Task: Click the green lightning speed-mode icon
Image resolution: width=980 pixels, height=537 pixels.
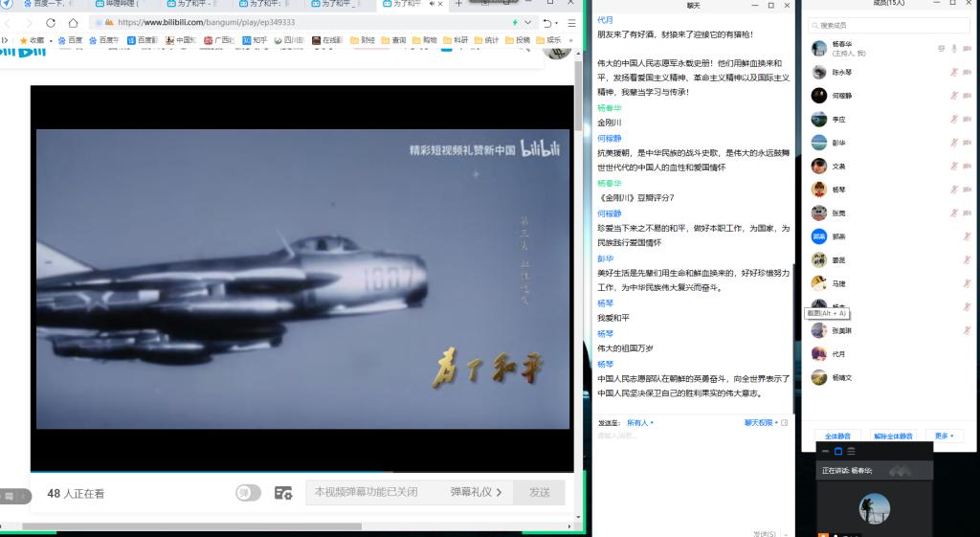Action: coord(515,23)
